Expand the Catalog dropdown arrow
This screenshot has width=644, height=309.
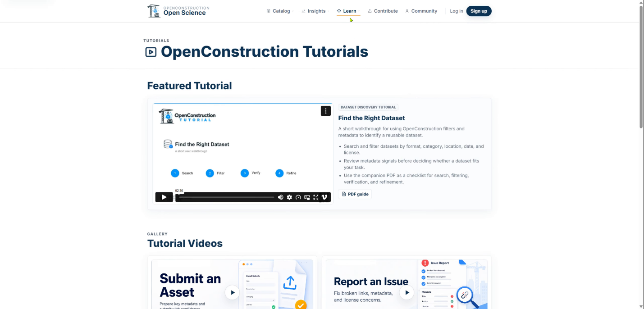tap(292, 11)
